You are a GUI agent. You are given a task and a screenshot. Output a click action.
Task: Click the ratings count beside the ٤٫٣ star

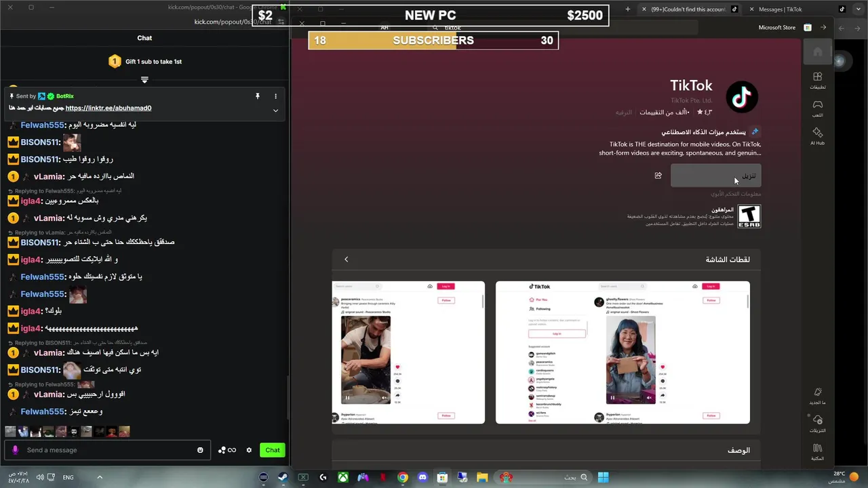665,113
